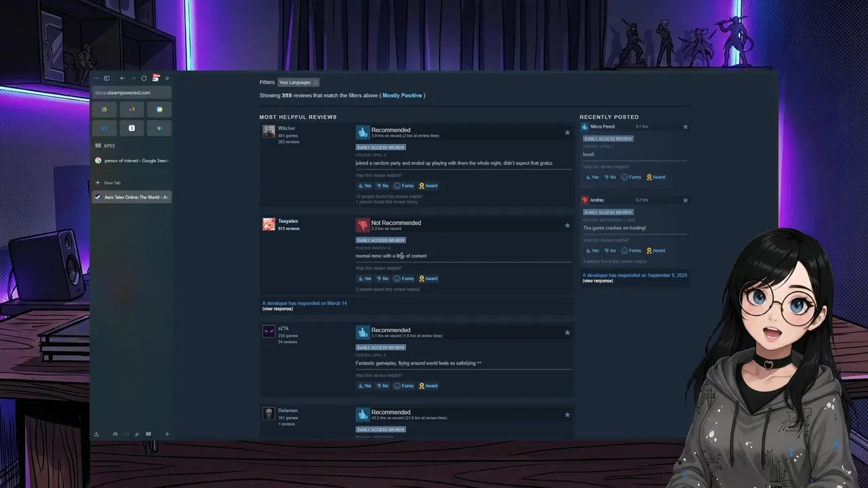
Task: Open the white square pinned shortcut
Action: (x=132, y=128)
